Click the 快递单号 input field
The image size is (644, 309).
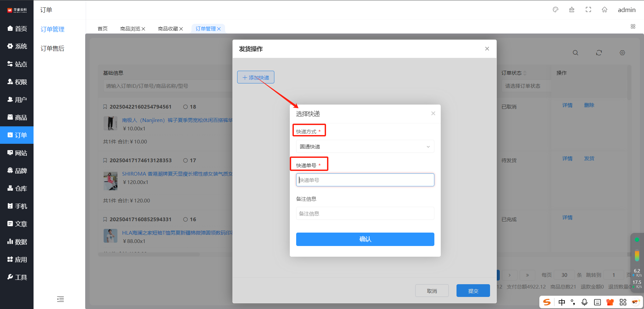coord(365,180)
